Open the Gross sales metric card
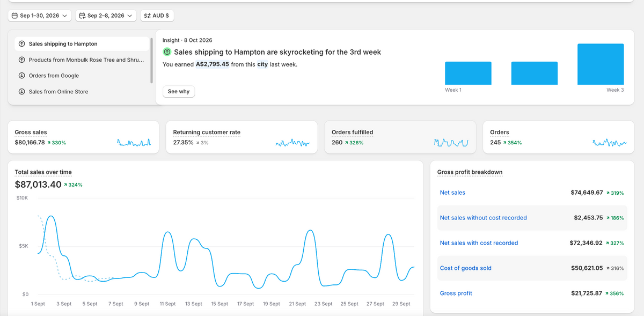The height and width of the screenshot is (316, 644). click(x=84, y=137)
